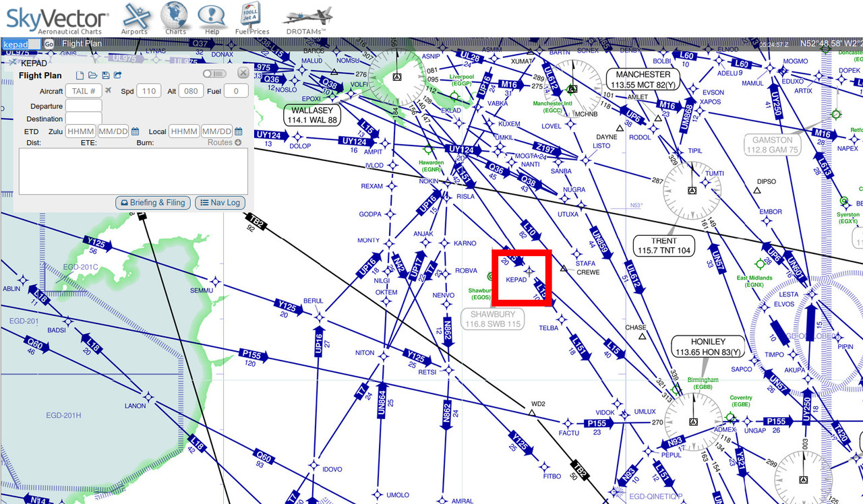
Task: Select the Flight Plan tab in the top bar
Action: pos(81,44)
